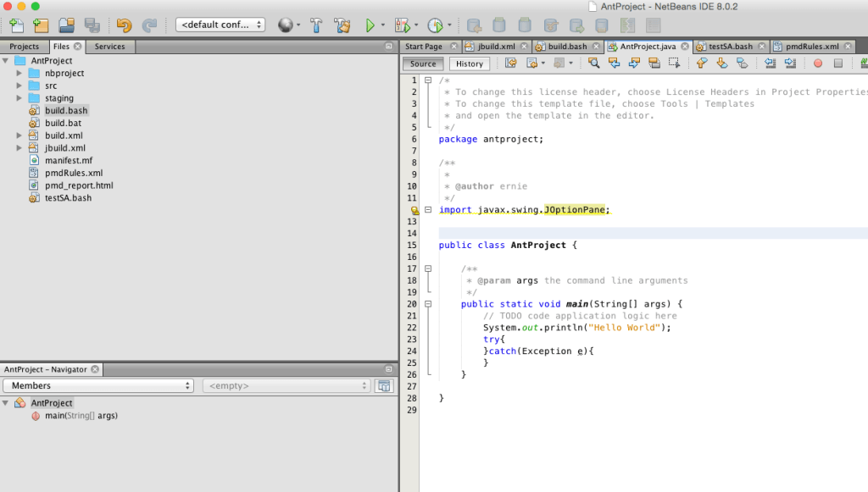Open the Members dropdown in the Navigator
Image resolution: width=868 pixels, height=492 pixels.
pyautogui.click(x=97, y=385)
